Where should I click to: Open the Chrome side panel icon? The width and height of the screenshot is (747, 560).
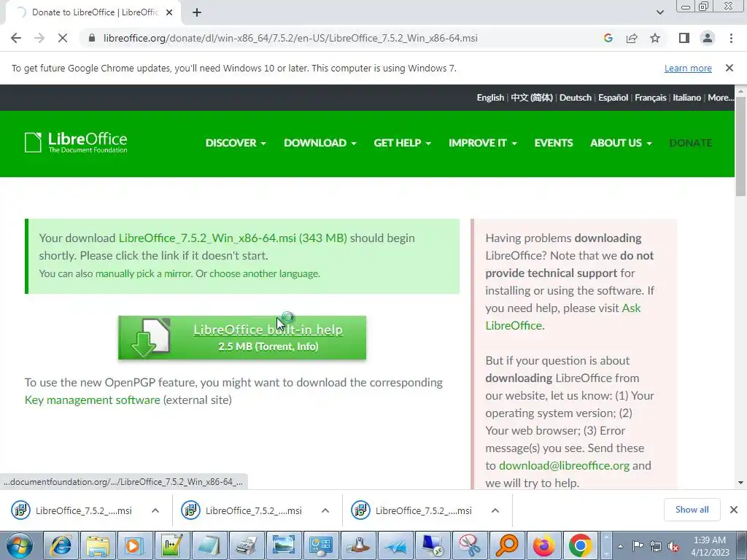(684, 38)
